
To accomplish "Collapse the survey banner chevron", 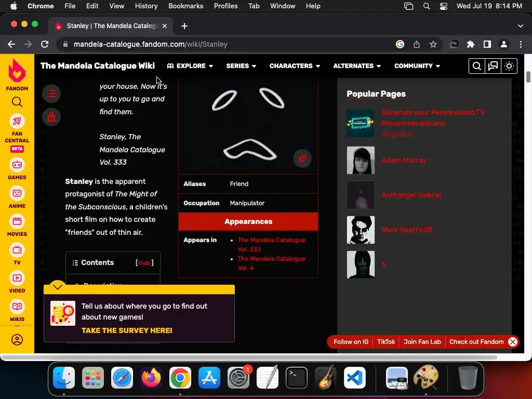I will pos(58,287).
